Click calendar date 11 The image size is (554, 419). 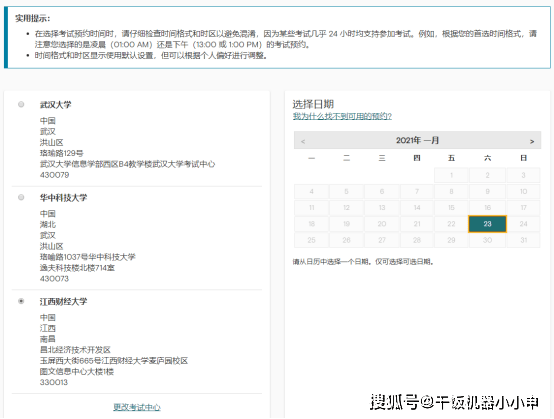click(x=311, y=208)
